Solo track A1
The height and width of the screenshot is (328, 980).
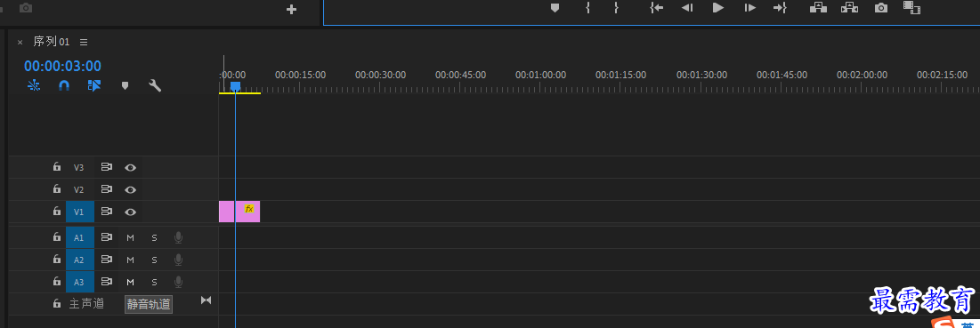[x=154, y=237]
